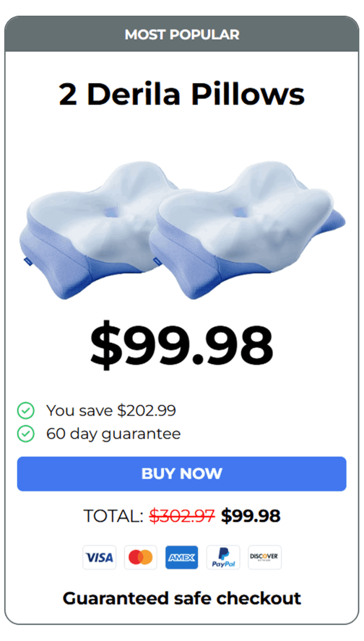
Task: Click the Visa card icon
Action: (99, 557)
